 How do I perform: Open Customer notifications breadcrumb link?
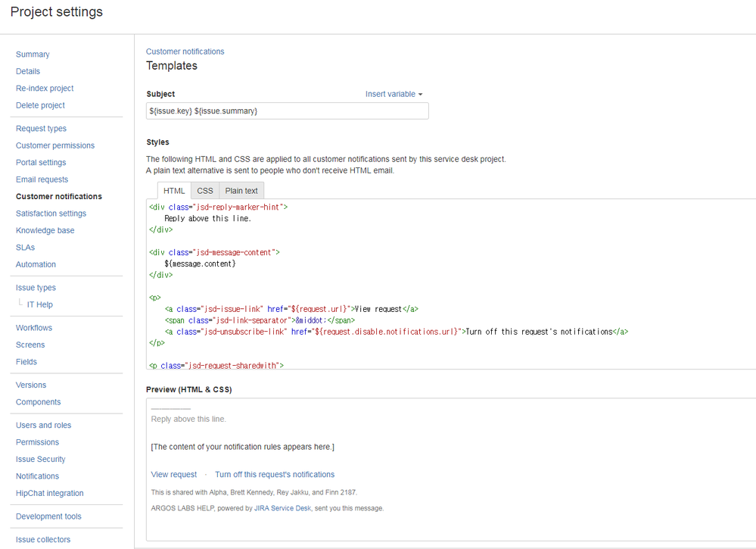click(185, 51)
